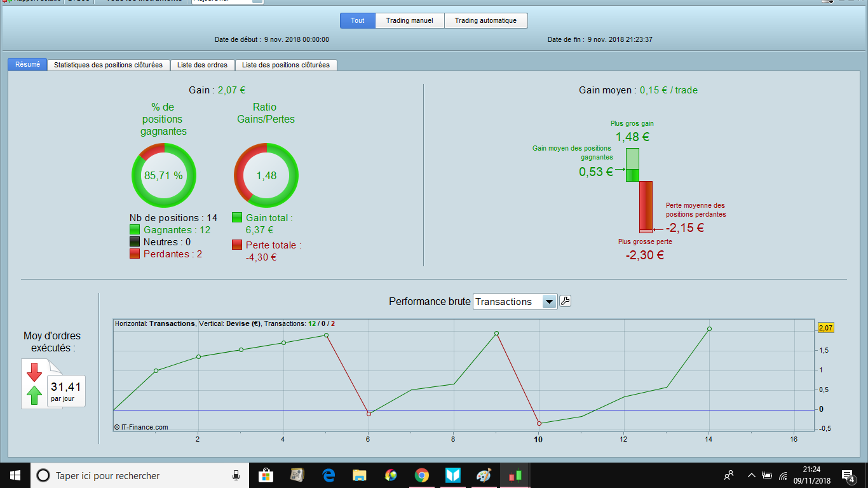868x488 pixels.
Task: Open the Liste des ordres tab
Action: [x=203, y=65]
